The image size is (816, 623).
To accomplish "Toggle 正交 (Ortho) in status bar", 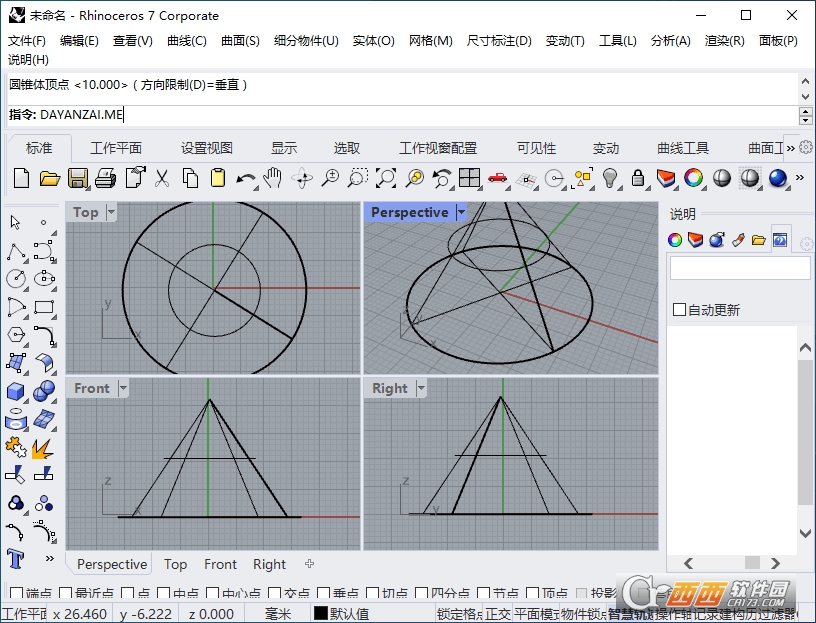I will coord(498,614).
